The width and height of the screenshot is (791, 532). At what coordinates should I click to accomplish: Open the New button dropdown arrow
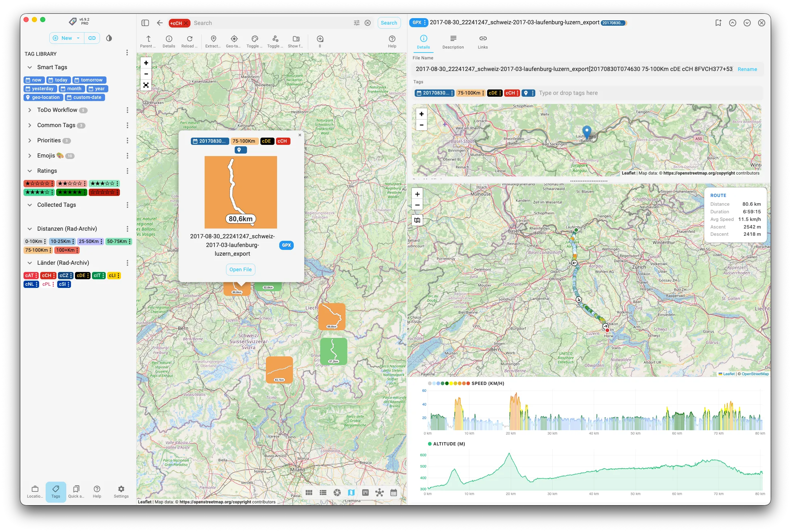click(78, 38)
